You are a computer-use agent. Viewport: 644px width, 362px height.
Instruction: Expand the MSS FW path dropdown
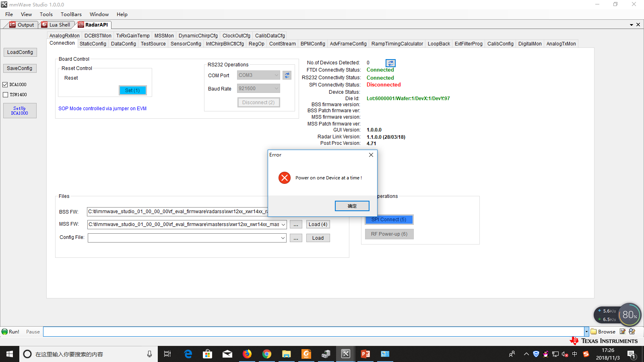click(x=283, y=224)
